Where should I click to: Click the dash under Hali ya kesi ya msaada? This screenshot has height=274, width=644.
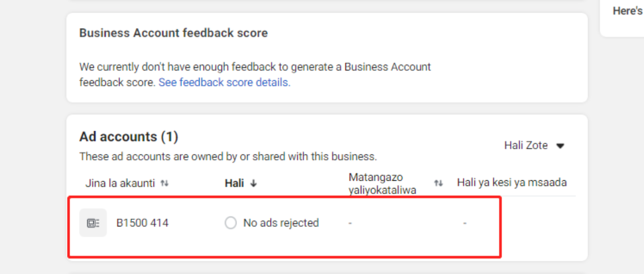coord(465,223)
